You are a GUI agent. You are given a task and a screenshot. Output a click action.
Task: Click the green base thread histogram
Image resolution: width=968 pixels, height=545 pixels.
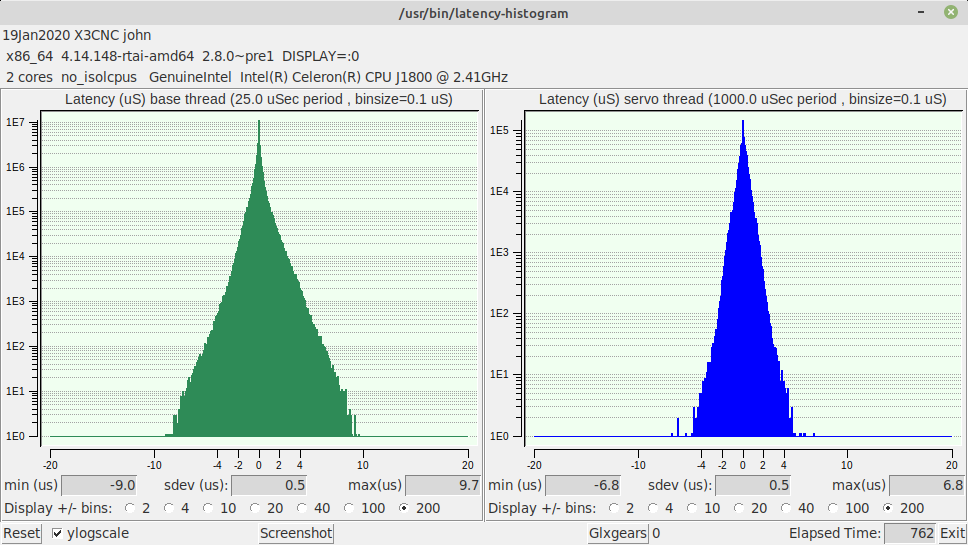(258, 330)
